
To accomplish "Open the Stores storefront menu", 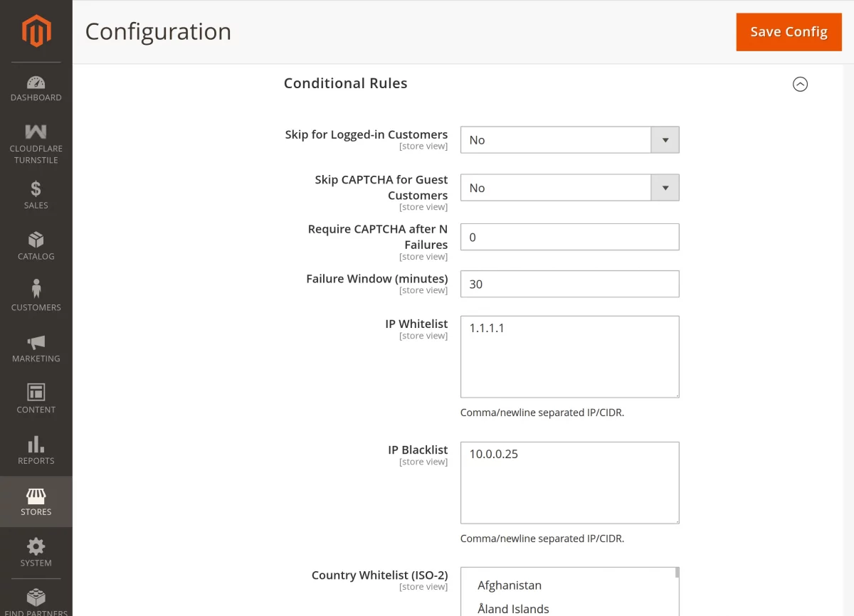I will [x=36, y=501].
